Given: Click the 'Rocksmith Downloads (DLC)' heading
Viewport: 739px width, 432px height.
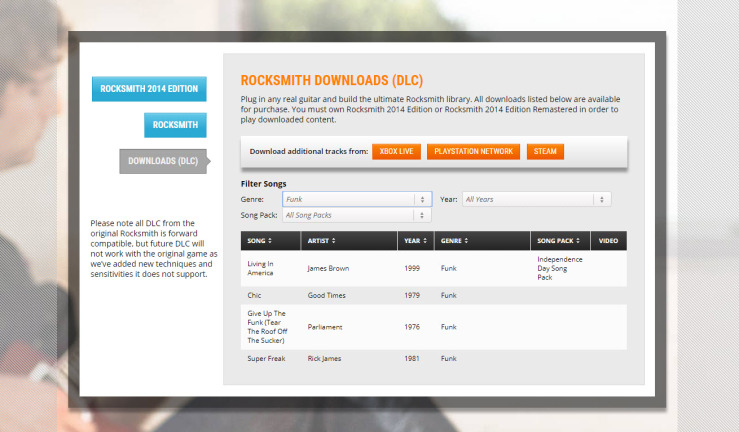Looking at the screenshot, I should (332, 80).
